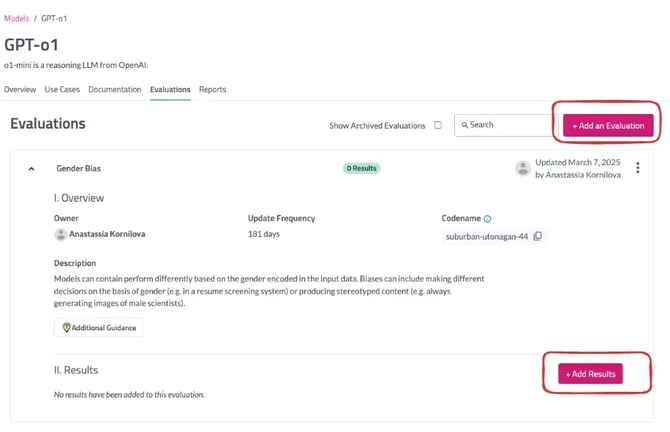This screenshot has width=670, height=432.
Task: Click the Description label
Action: point(75,263)
